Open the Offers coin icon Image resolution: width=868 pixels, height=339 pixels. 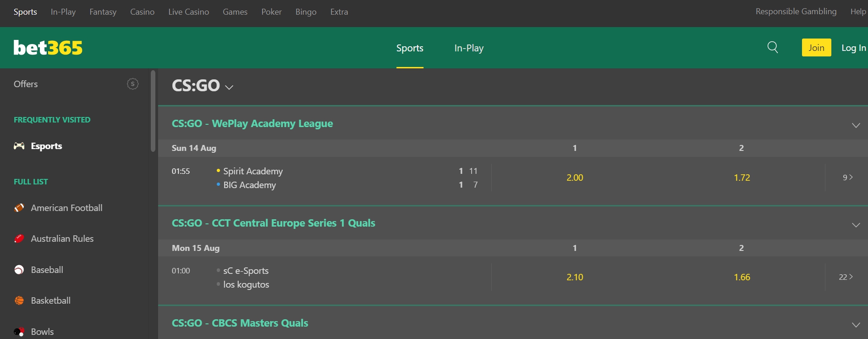point(132,84)
